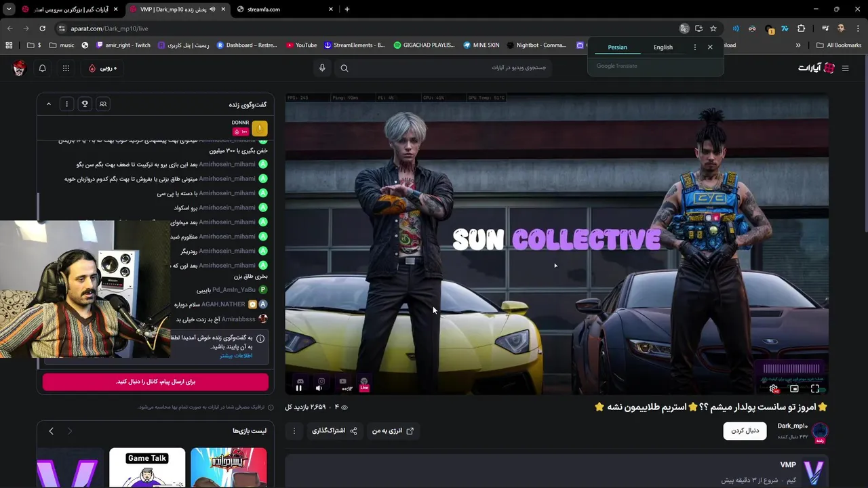The height and width of the screenshot is (488, 868).
Task: Click Pd_Amin_YaBu chat username
Action: coord(234,289)
